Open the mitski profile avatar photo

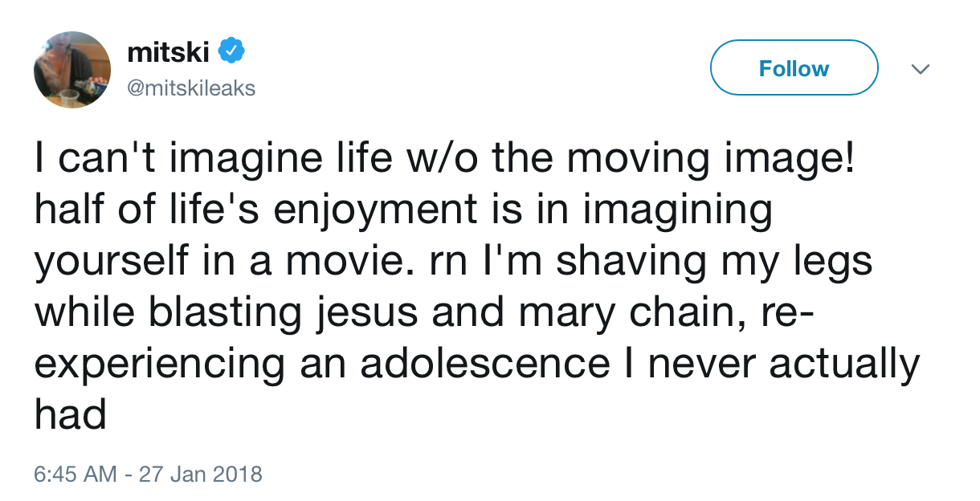click(x=71, y=70)
